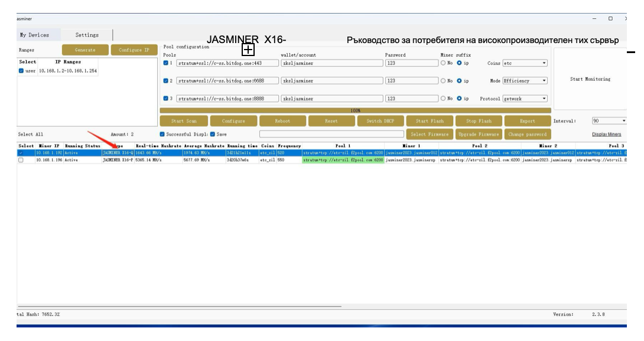
Task: Click the pool 1 URL field ending in 443
Action: [x=227, y=63]
